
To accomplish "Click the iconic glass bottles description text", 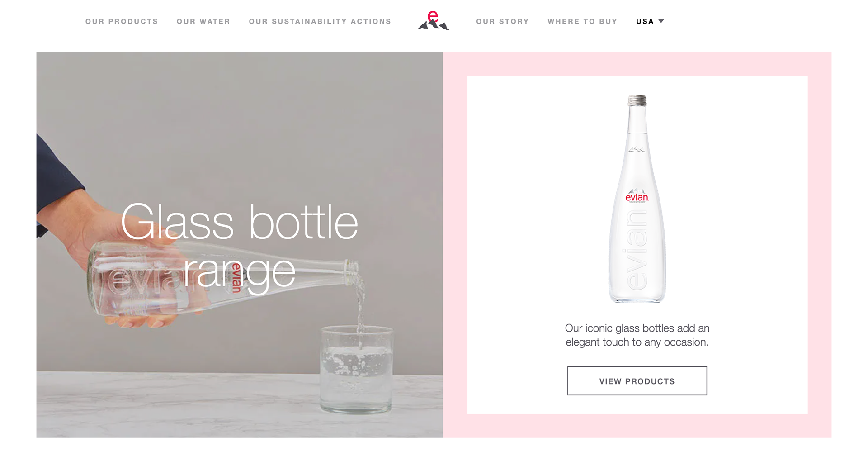I will point(637,335).
